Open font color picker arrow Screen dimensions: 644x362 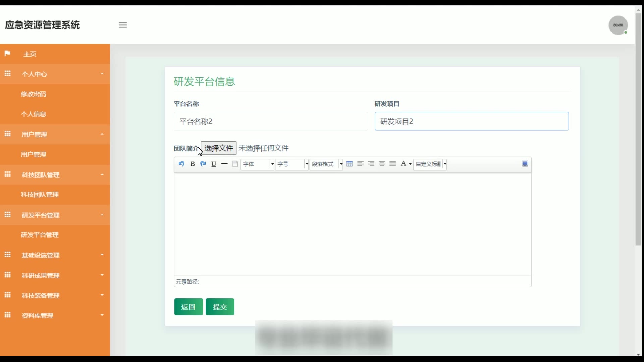[410, 164]
